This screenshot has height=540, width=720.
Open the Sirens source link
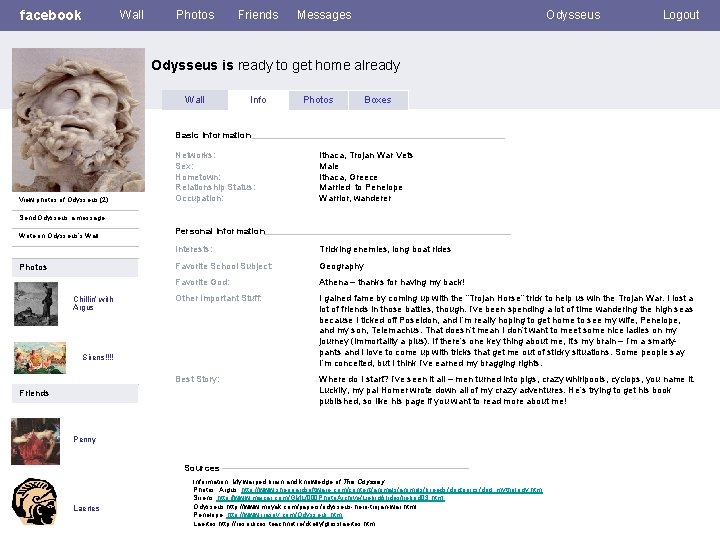click(x=331, y=498)
